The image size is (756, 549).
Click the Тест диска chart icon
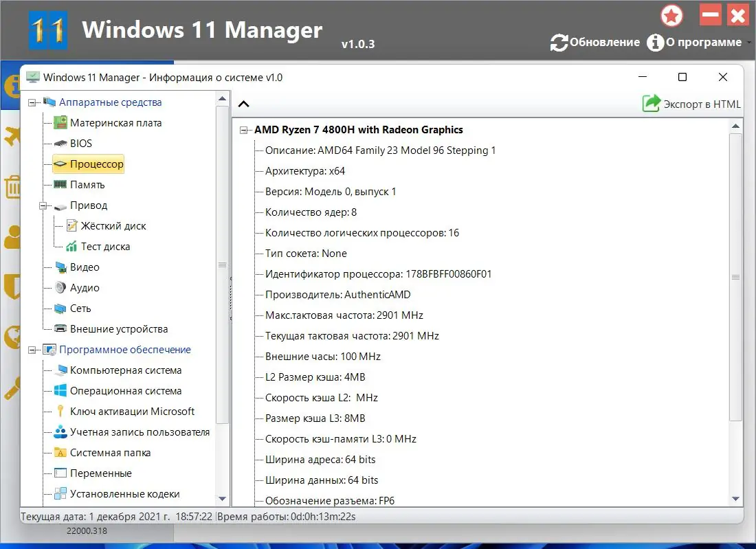coord(71,246)
